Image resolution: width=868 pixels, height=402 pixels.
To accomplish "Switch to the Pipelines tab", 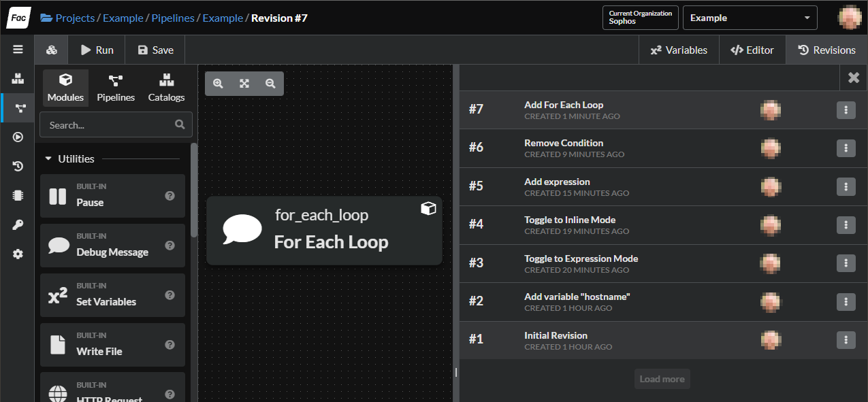I will (x=116, y=88).
